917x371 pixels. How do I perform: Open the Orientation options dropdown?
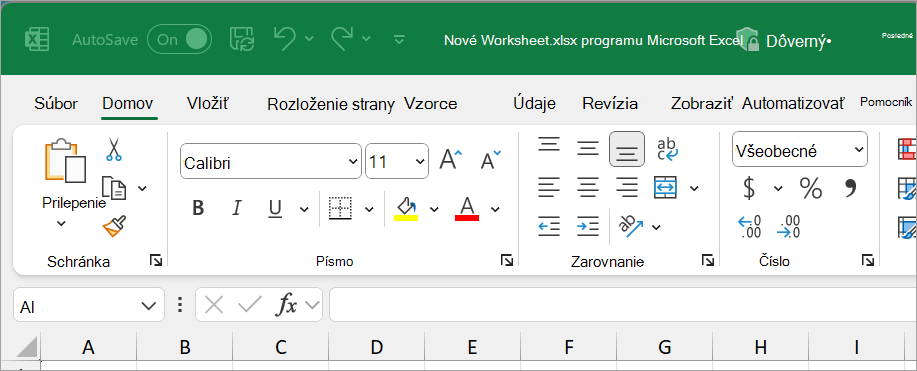point(656,226)
